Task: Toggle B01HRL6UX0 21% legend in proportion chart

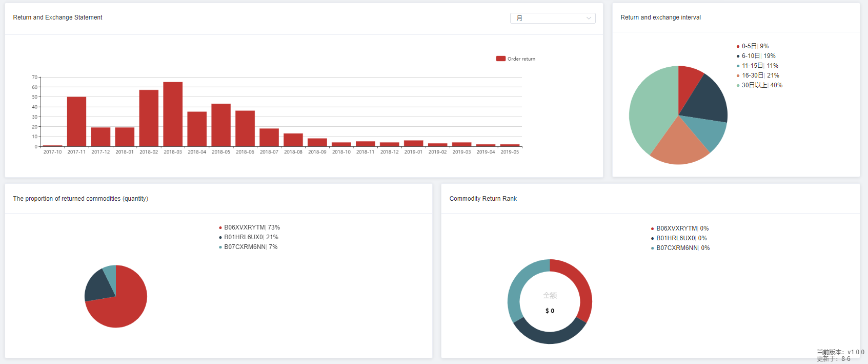Action: point(249,237)
